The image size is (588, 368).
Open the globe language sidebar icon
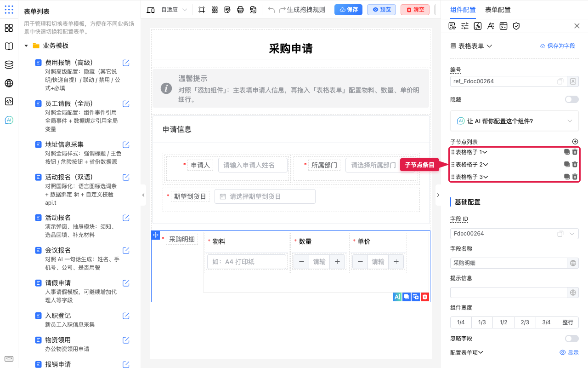[9, 83]
